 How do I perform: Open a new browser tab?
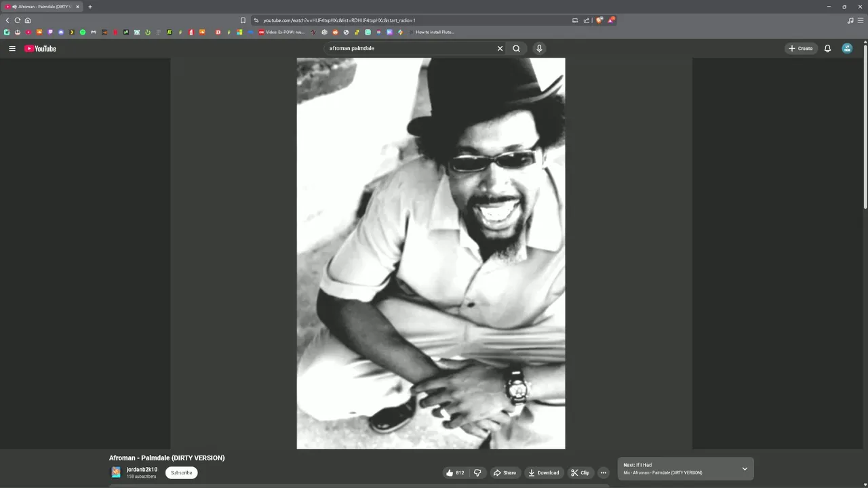point(90,7)
